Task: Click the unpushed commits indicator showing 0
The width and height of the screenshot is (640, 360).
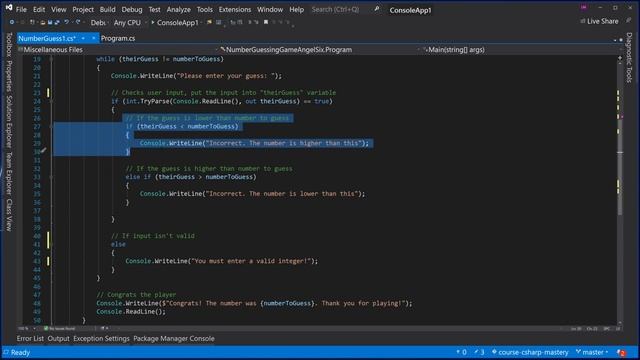Action: pos(462,352)
